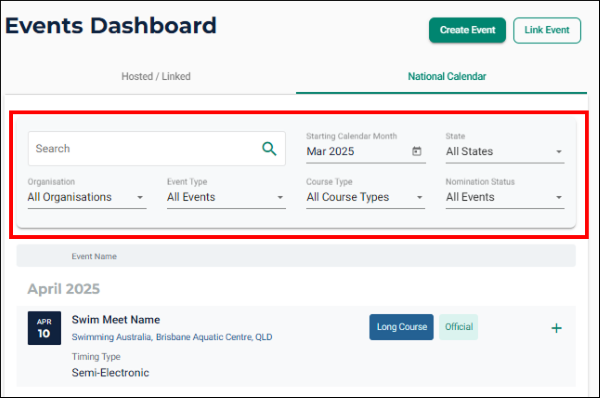The height and width of the screenshot is (398, 600).
Task: Click the Swimming Australia, Brisbane Aquatic Centre link
Action: [172, 337]
